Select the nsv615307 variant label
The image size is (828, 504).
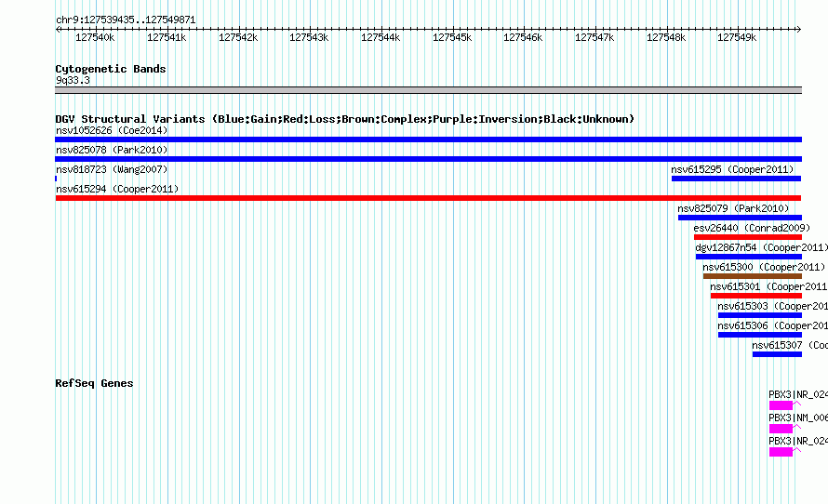coord(790,345)
